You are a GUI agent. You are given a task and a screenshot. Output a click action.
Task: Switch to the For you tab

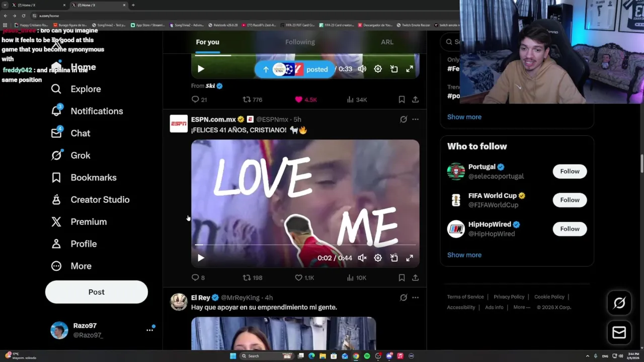click(207, 42)
